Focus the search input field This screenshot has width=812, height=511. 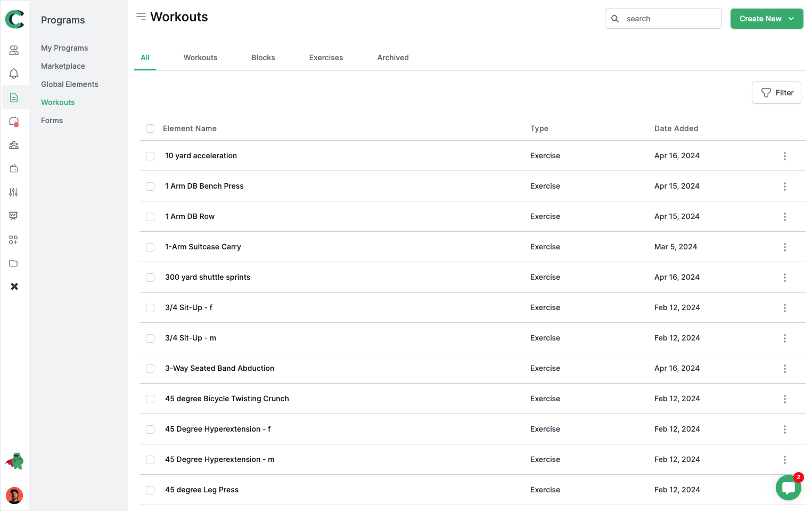(x=663, y=19)
